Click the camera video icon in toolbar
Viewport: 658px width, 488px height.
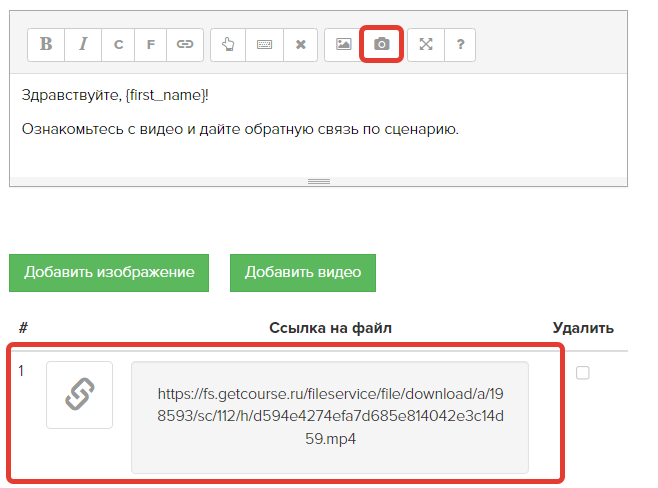381,44
